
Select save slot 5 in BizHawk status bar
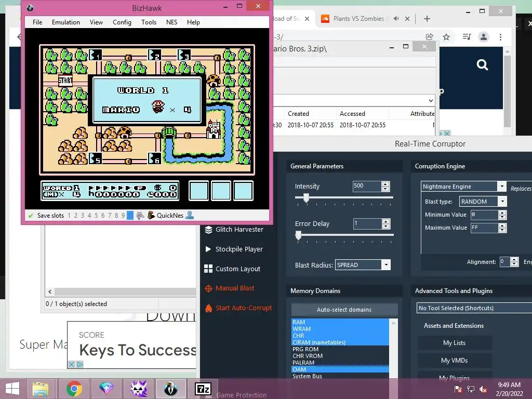tap(96, 216)
